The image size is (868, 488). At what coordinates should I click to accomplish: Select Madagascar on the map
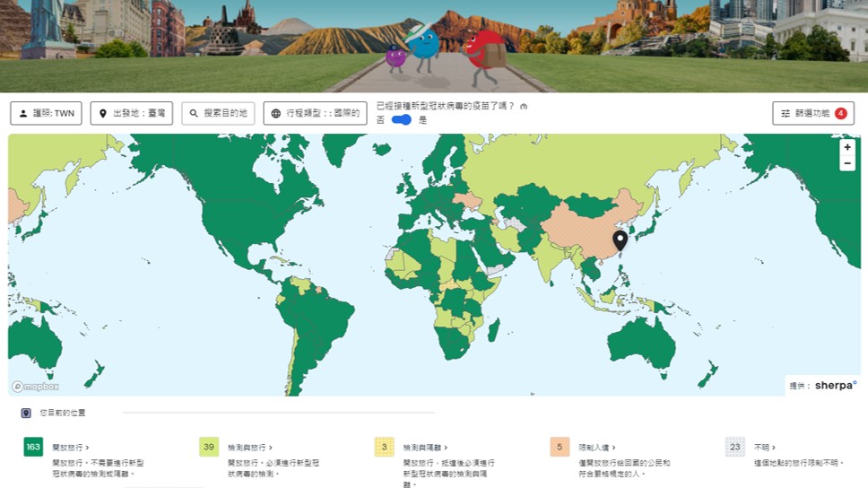(494, 330)
